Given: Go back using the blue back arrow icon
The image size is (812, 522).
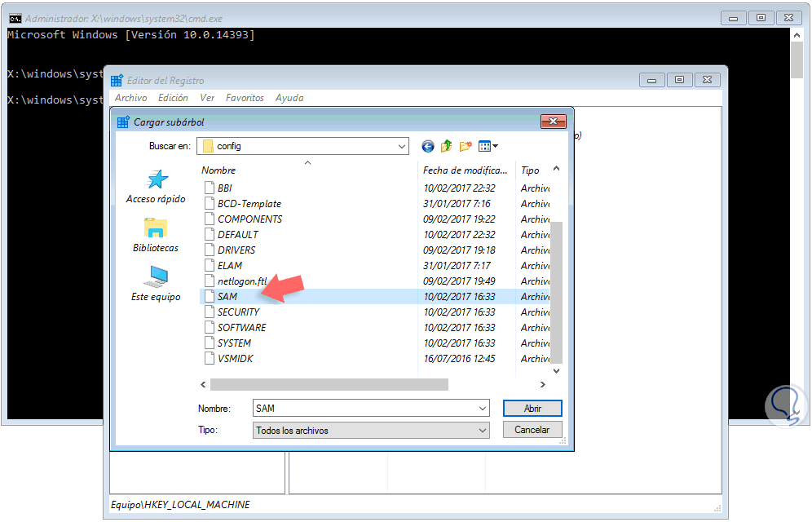Looking at the screenshot, I should click(427, 147).
